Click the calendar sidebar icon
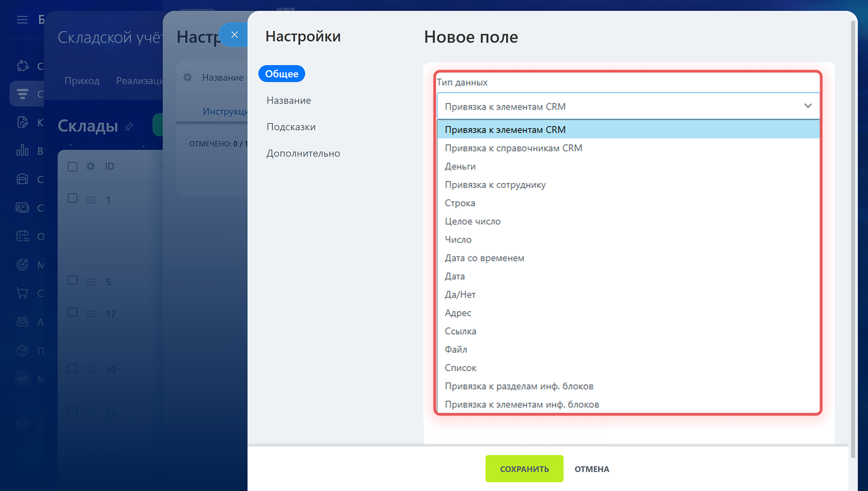Screen dimensions: 868x491 [x=22, y=236]
